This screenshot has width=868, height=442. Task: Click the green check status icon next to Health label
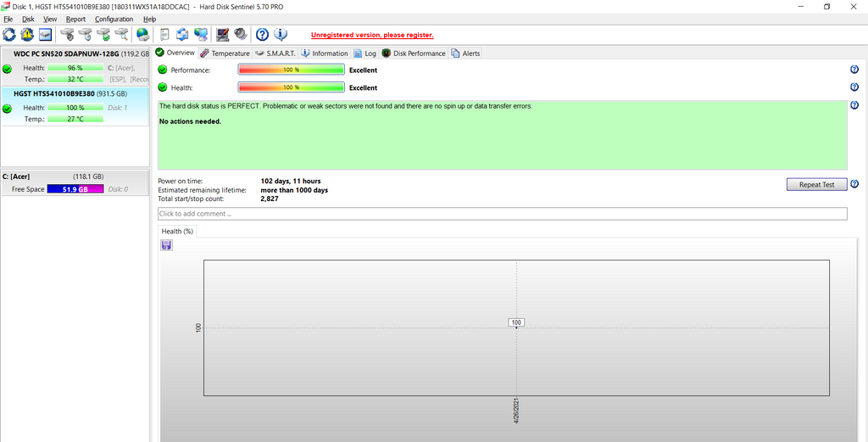coord(162,87)
